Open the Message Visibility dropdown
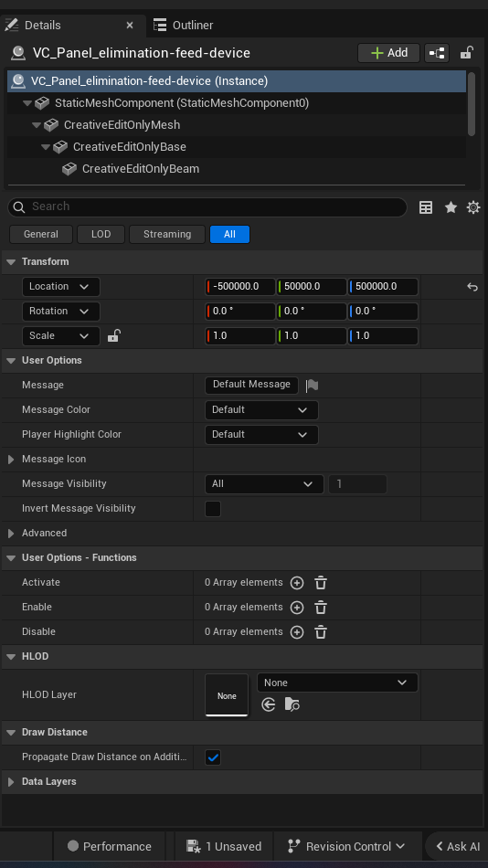Image resolution: width=488 pixels, height=868 pixels. (x=264, y=484)
